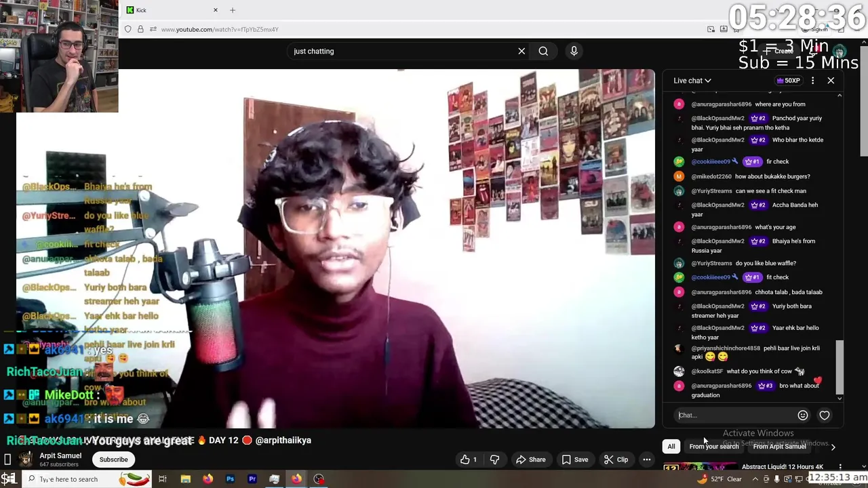This screenshot has height=488, width=868.
Task: Open menu for Abstract Liquid video
Action: tap(840, 467)
